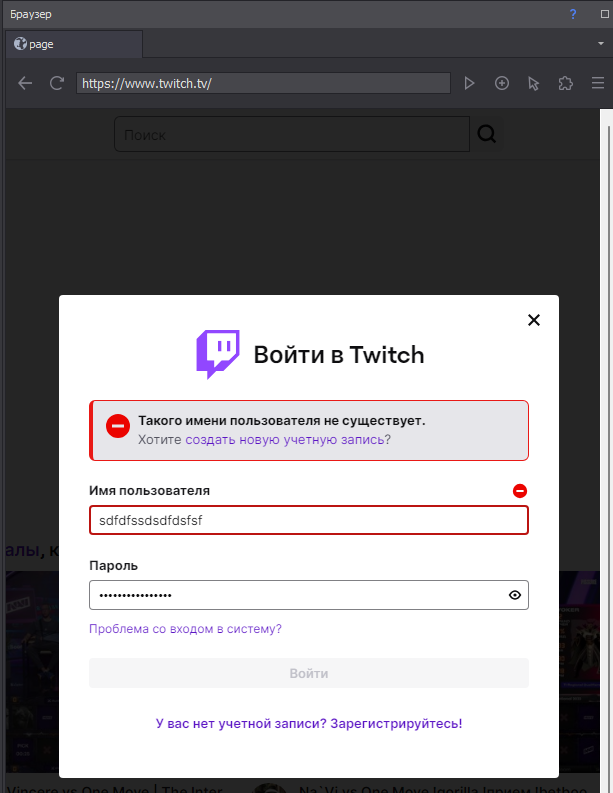The width and height of the screenshot is (613, 793).
Task: Select the 'page' browser tab
Action: click(x=74, y=44)
